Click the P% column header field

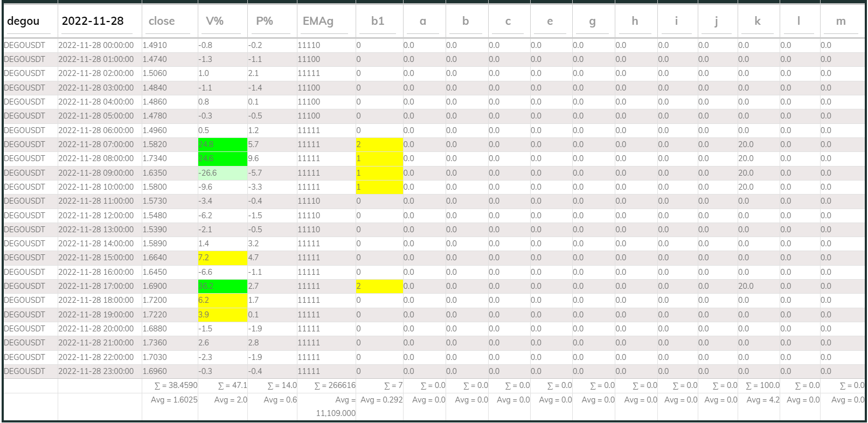(x=272, y=22)
